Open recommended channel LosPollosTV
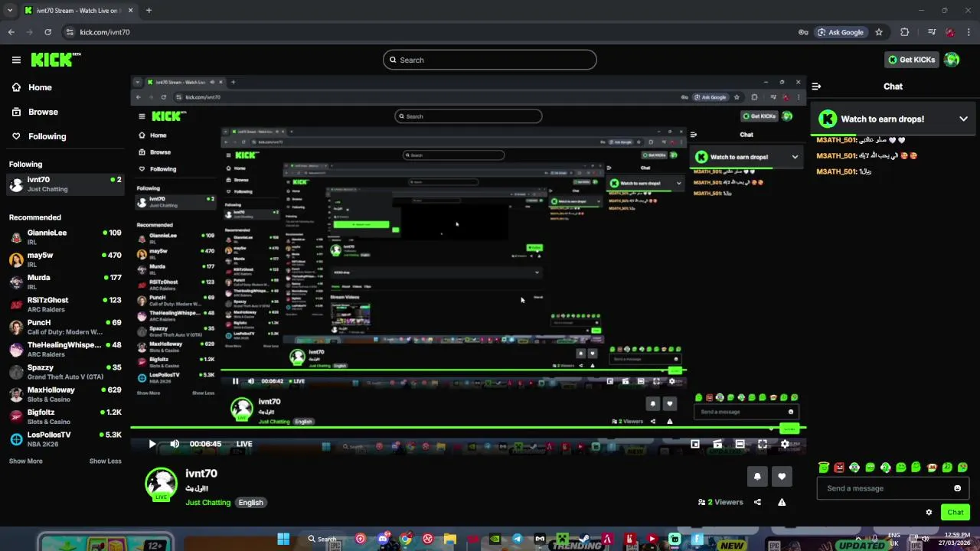The height and width of the screenshot is (551, 980). click(65, 439)
